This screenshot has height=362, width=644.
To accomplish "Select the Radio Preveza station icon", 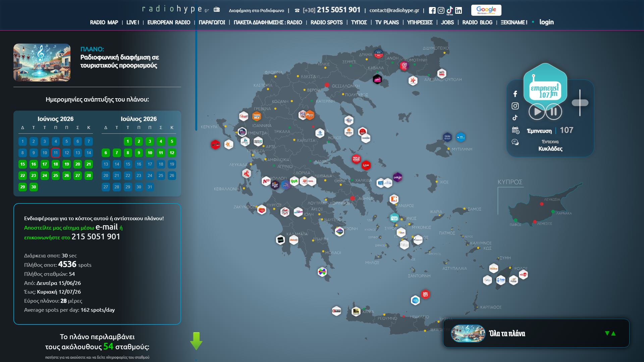I will [258, 142].
